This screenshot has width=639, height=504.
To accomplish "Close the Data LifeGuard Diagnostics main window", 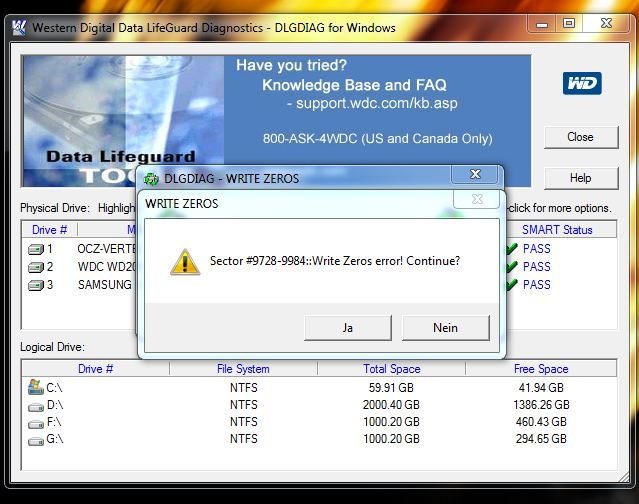I will (x=606, y=24).
